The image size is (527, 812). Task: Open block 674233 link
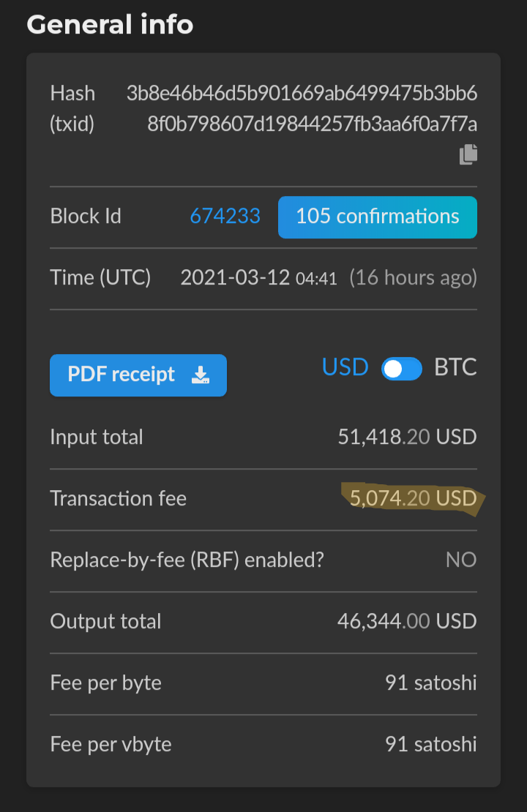[x=225, y=217]
